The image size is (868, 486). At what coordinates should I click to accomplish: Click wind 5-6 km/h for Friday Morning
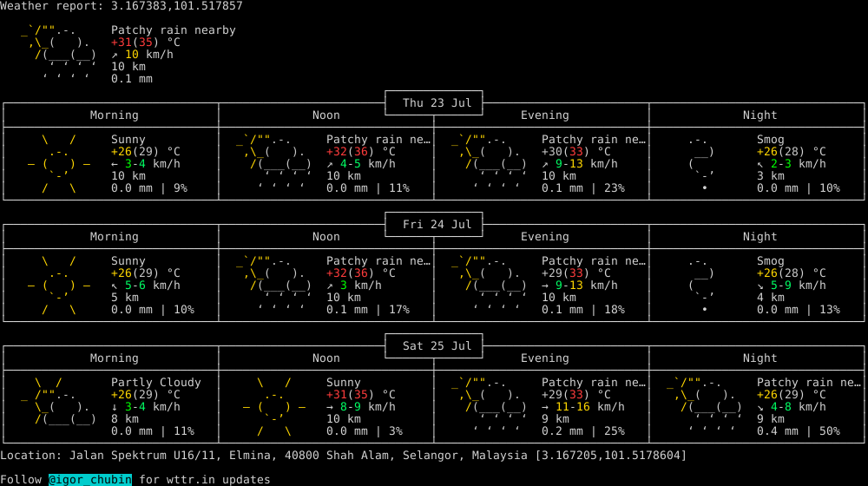click(x=146, y=285)
